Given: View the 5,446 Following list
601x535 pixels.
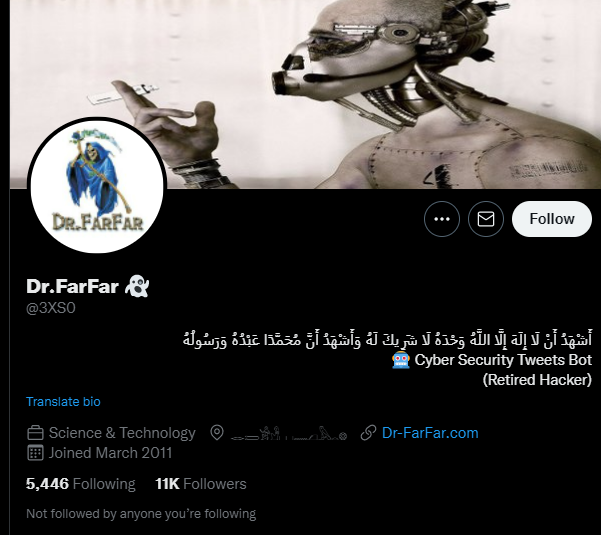Looking at the screenshot, I should [80, 484].
